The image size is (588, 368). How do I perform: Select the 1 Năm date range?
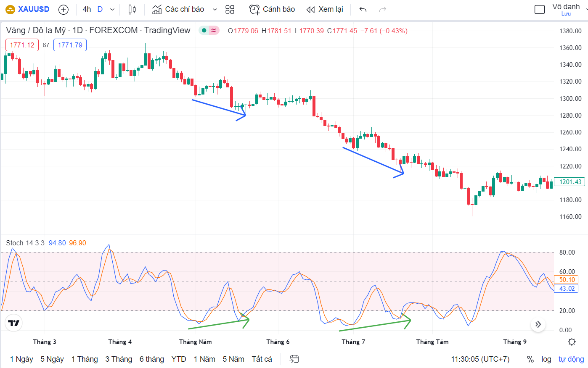(x=204, y=359)
